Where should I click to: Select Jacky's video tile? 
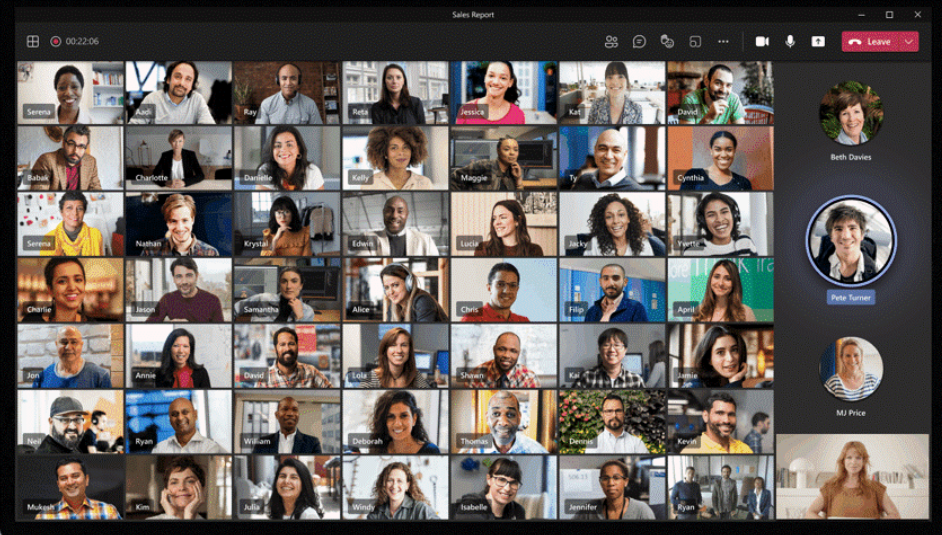(612, 225)
